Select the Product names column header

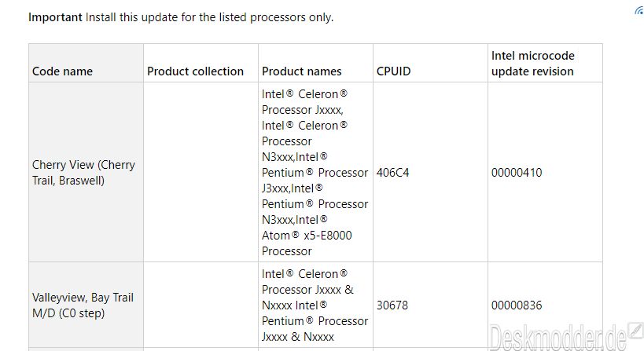pyautogui.click(x=301, y=71)
